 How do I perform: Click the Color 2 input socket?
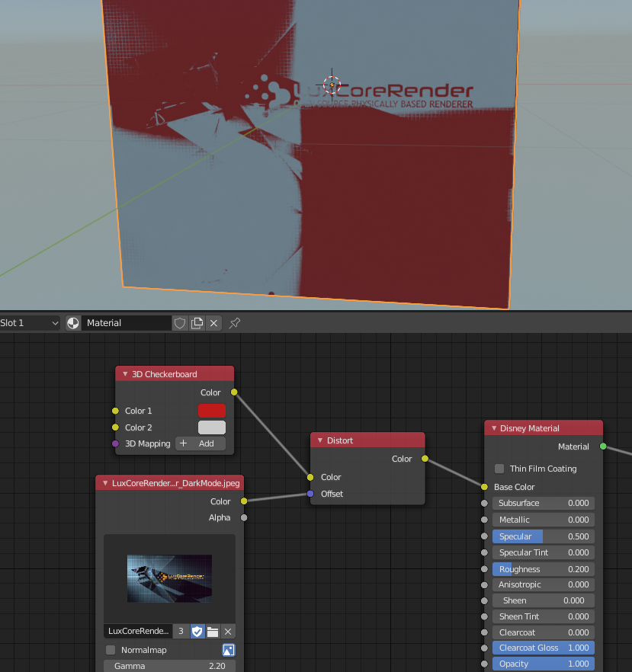click(x=115, y=427)
